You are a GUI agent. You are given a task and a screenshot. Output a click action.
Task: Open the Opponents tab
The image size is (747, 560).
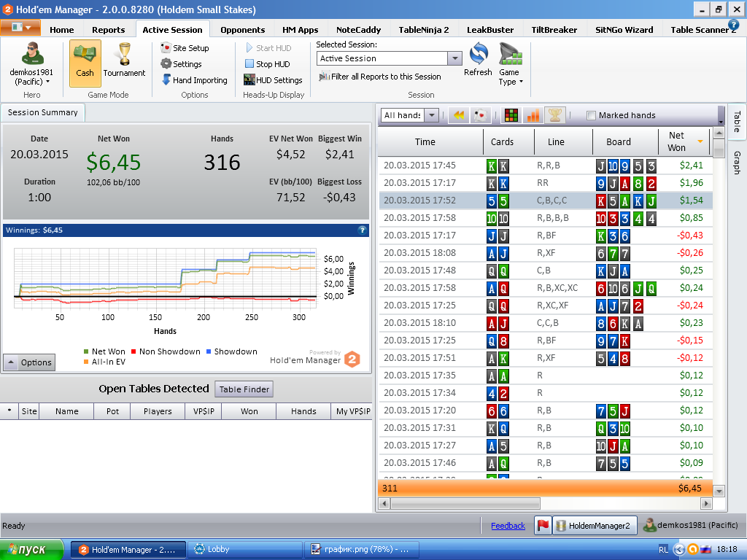(242, 30)
